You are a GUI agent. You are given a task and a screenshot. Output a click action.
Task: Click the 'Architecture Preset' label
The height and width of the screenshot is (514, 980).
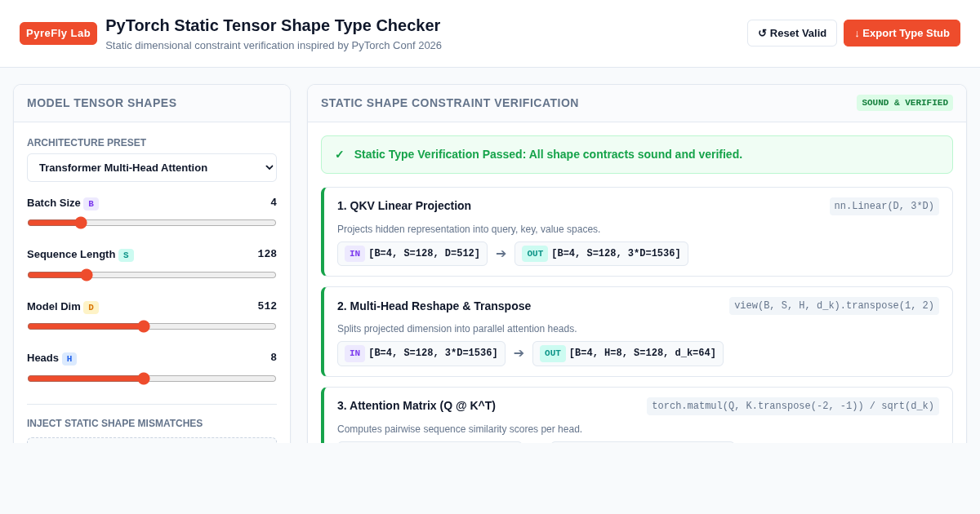coord(87,143)
